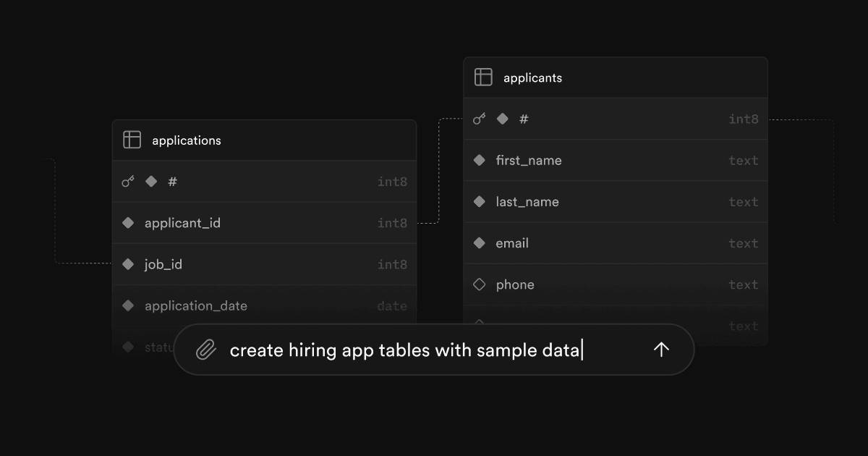Click the relationship connector line between tables
The image size is (868, 456).
440,170
